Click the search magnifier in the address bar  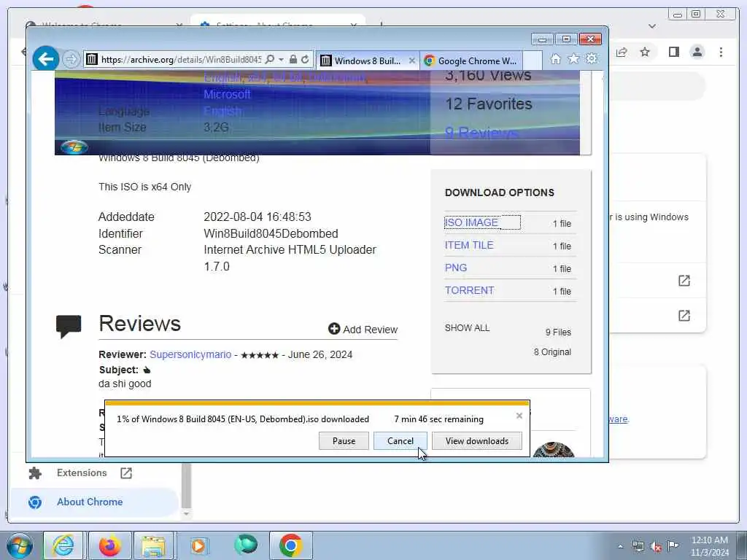click(270, 60)
